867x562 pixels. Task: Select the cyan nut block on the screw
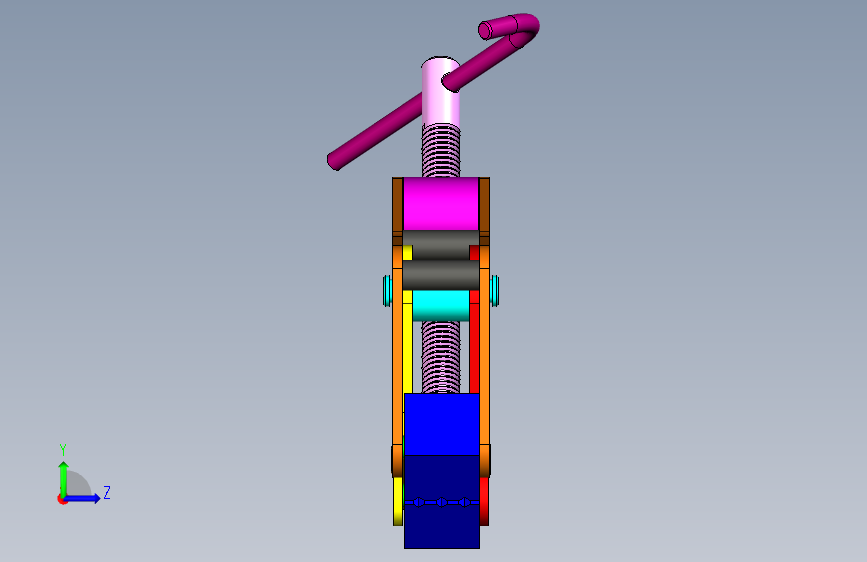(441, 305)
